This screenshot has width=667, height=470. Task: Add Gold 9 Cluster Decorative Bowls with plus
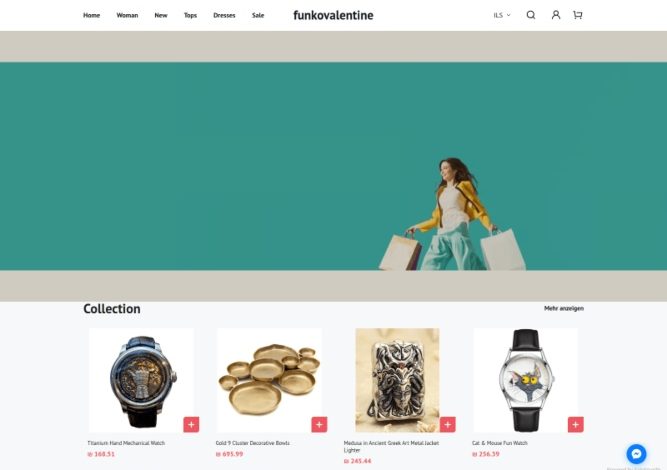pyautogui.click(x=319, y=424)
